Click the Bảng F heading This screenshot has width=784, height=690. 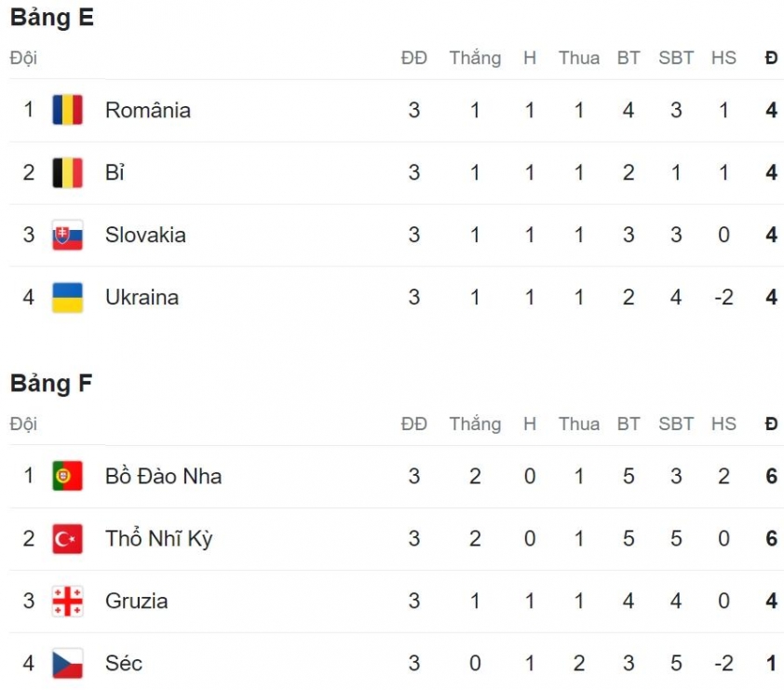point(51,384)
